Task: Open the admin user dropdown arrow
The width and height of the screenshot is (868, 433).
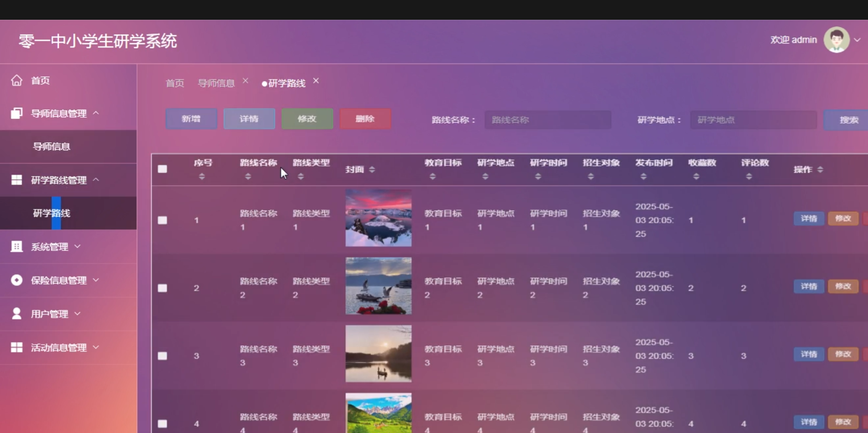Action: [857, 40]
